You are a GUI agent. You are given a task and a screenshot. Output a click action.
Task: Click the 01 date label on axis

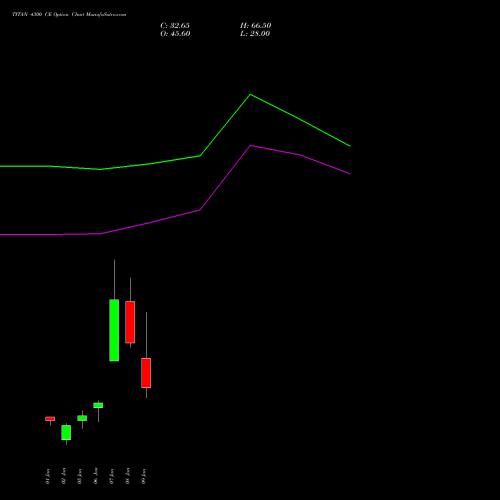(x=48, y=476)
